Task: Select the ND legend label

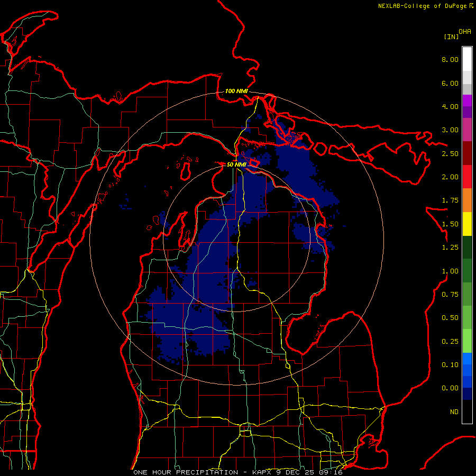Action: 454,412
